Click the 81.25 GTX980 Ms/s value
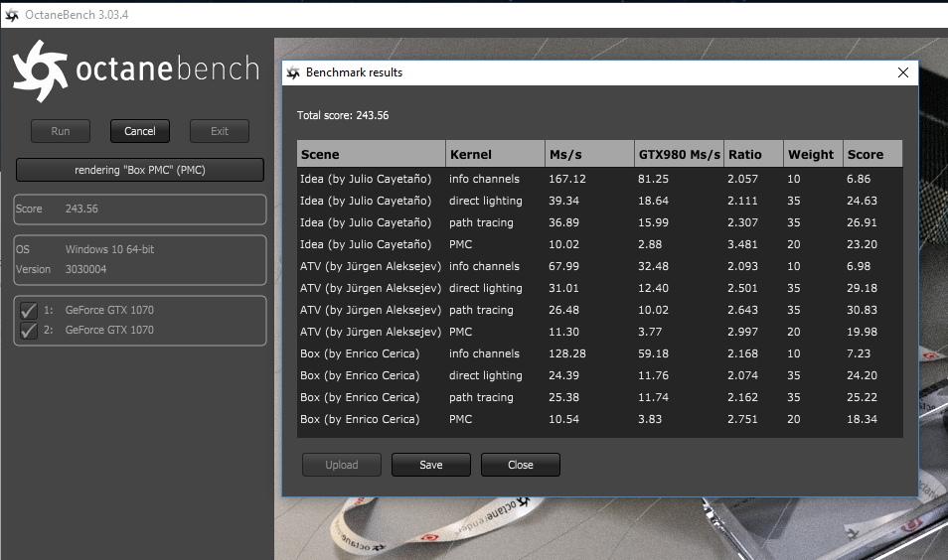The height and width of the screenshot is (560, 948). pyautogui.click(x=654, y=179)
